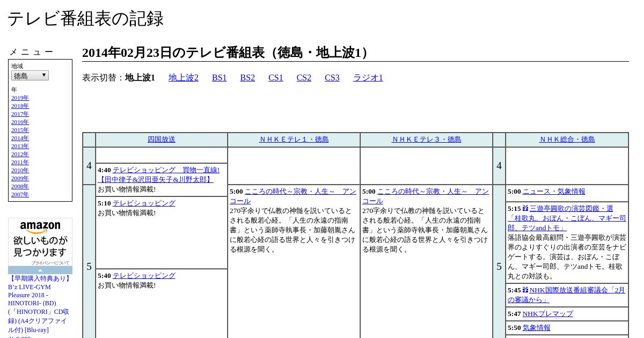Click the caption icon beside 5:15 program
This screenshot has width=644, height=338.
(525, 208)
